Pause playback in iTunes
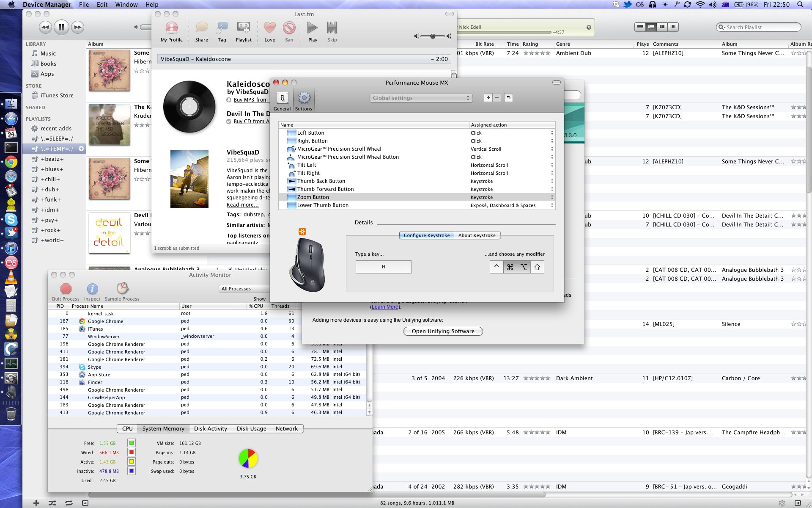Screen dimensions: 812x508 click(61, 27)
